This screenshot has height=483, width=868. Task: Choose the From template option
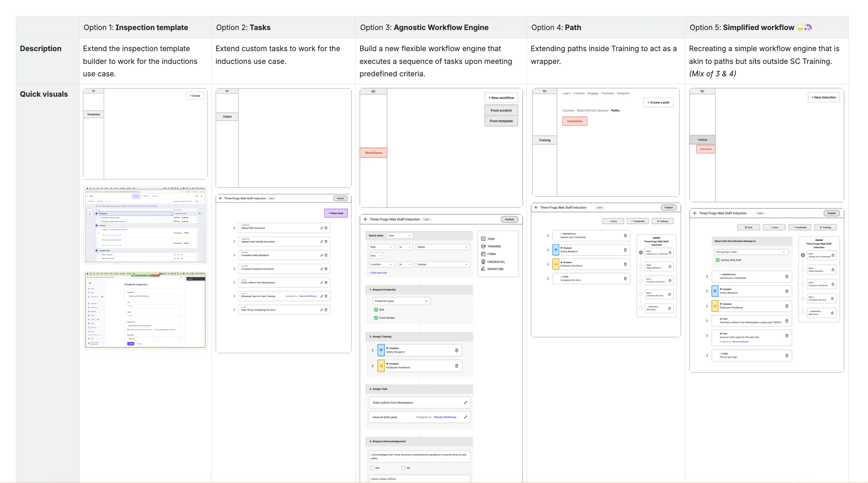coord(501,121)
